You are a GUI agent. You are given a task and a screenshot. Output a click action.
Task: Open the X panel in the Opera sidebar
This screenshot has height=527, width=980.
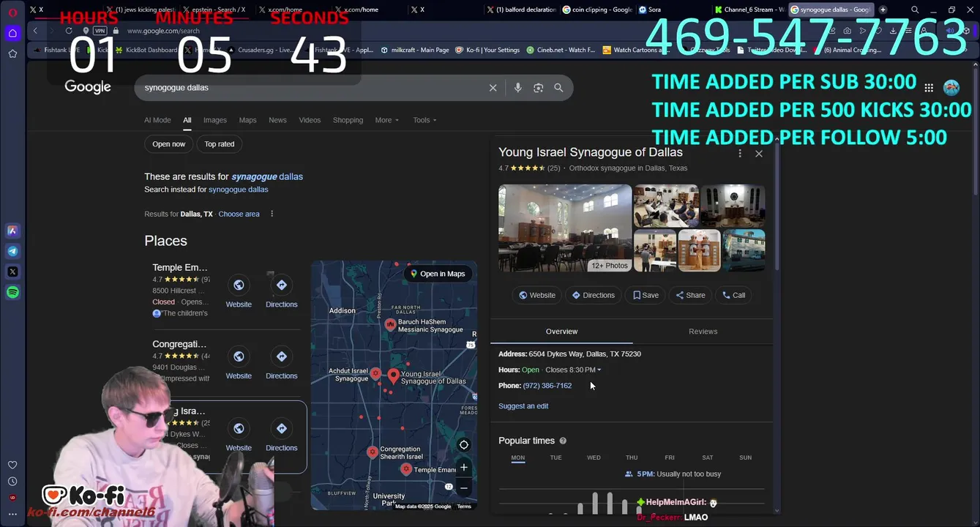[x=12, y=272]
